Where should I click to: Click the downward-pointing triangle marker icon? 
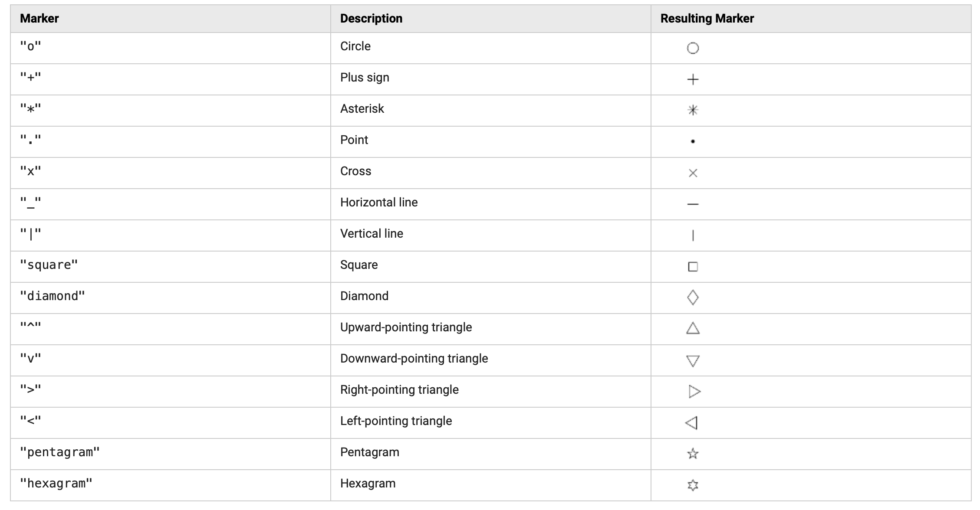coord(693,361)
